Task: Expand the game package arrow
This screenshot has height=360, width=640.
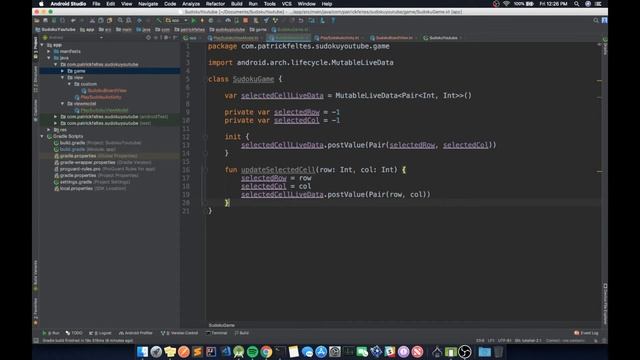Action: (62, 71)
